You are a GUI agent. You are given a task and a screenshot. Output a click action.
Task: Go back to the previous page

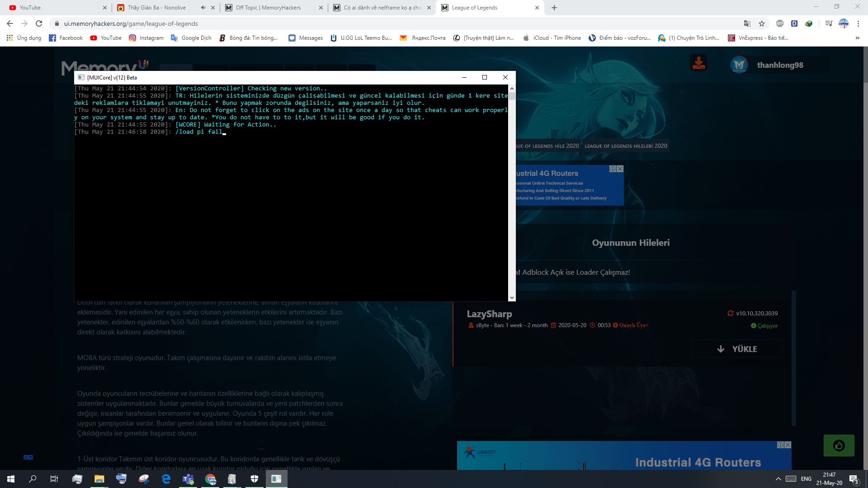[x=10, y=23]
